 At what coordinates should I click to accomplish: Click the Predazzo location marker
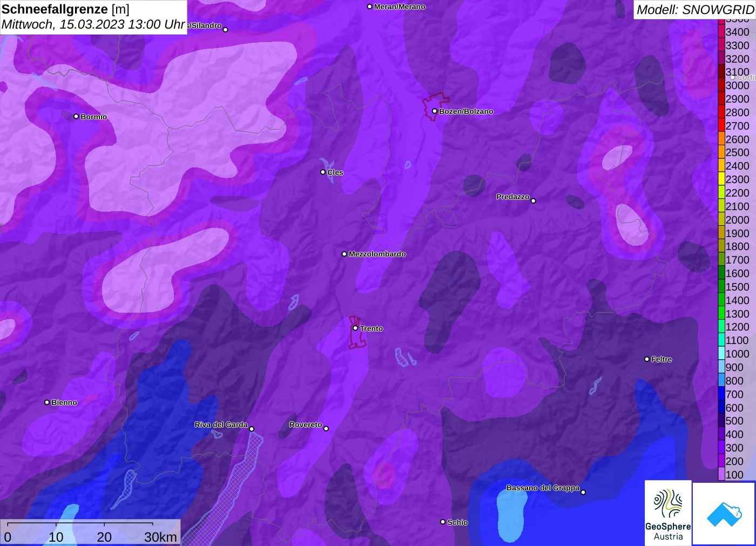(x=534, y=201)
